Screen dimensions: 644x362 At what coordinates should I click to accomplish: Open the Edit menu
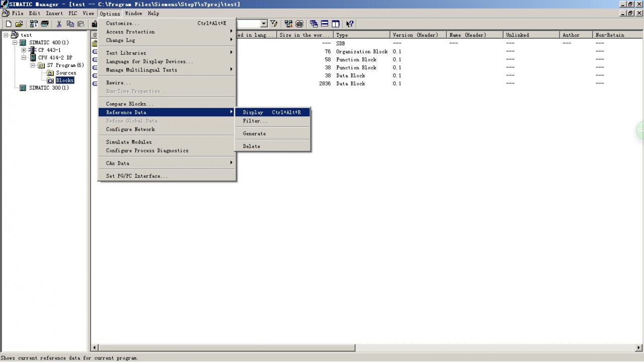tap(34, 14)
